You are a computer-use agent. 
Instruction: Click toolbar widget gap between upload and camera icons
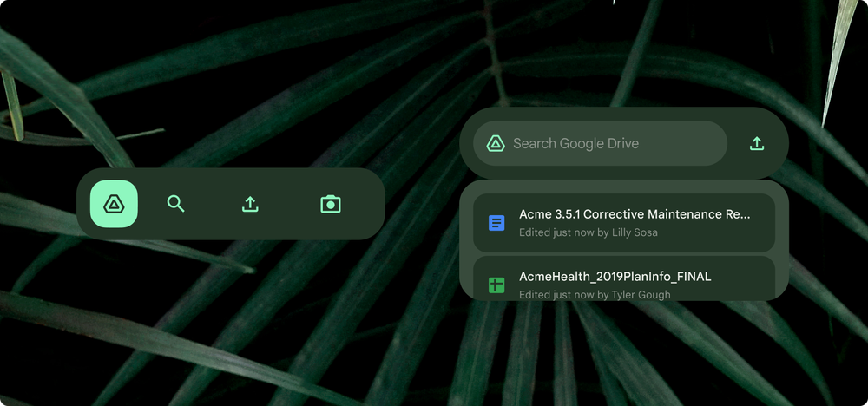click(290, 204)
